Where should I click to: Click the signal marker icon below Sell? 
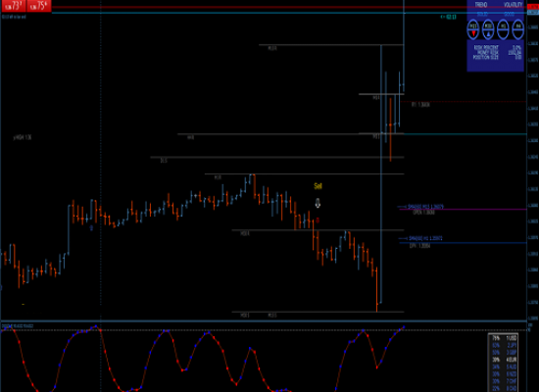pos(318,203)
